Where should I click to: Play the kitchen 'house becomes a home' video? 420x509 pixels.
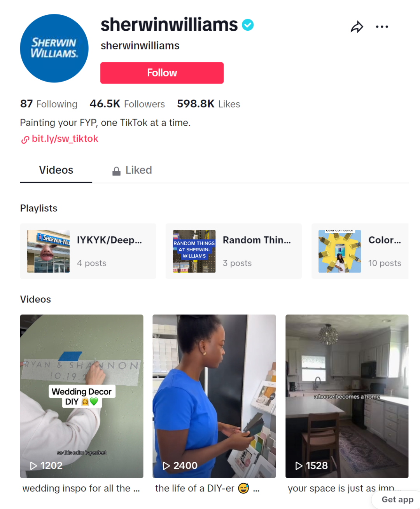(347, 396)
